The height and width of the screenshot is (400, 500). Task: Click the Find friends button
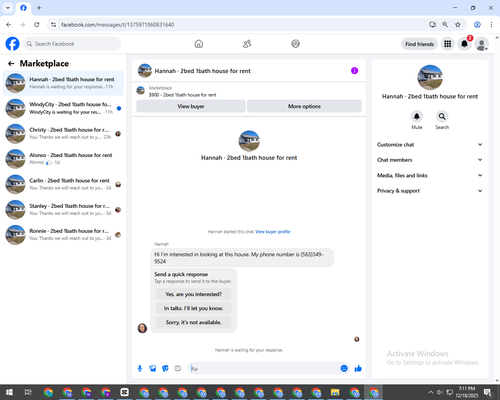(419, 44)
